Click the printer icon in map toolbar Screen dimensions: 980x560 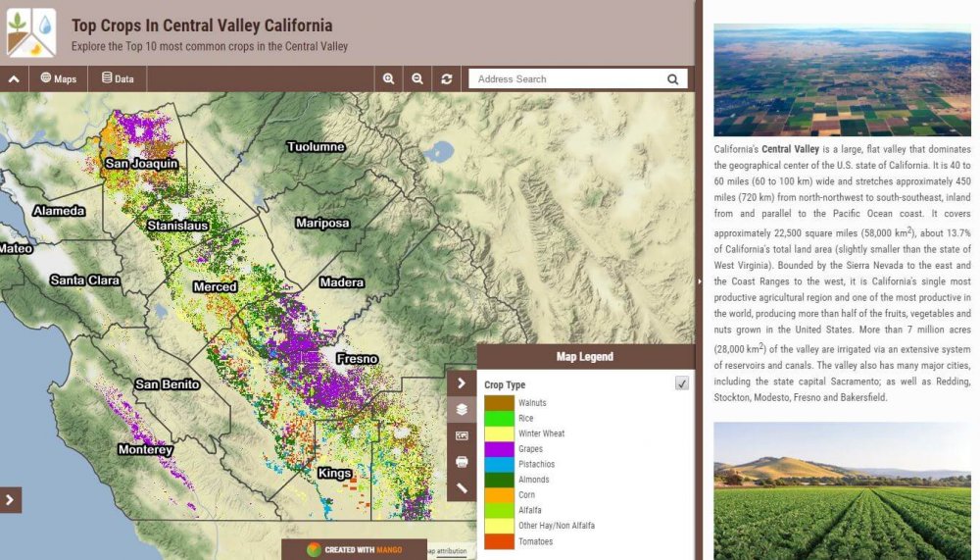(x=462, y=462)
